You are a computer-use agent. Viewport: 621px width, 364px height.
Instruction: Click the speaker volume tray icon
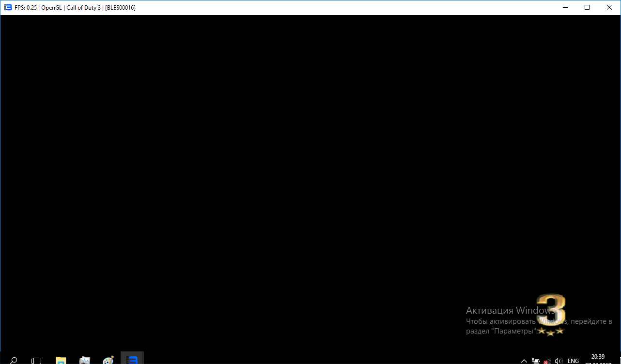point(559,361)
